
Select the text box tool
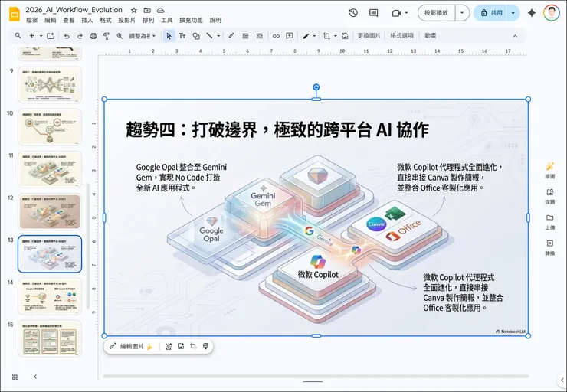(x=182, y=36)
